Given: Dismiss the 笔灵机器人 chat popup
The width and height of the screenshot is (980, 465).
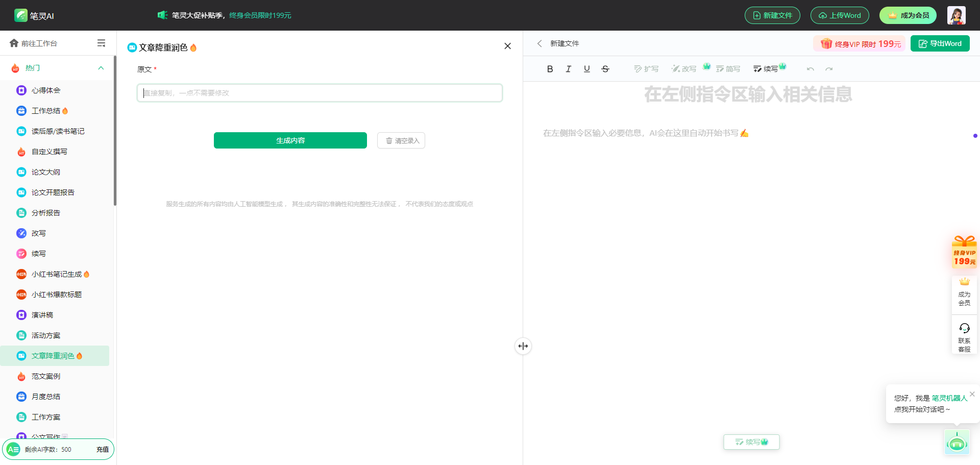Looking at the screenshot, I should (972, 394).
